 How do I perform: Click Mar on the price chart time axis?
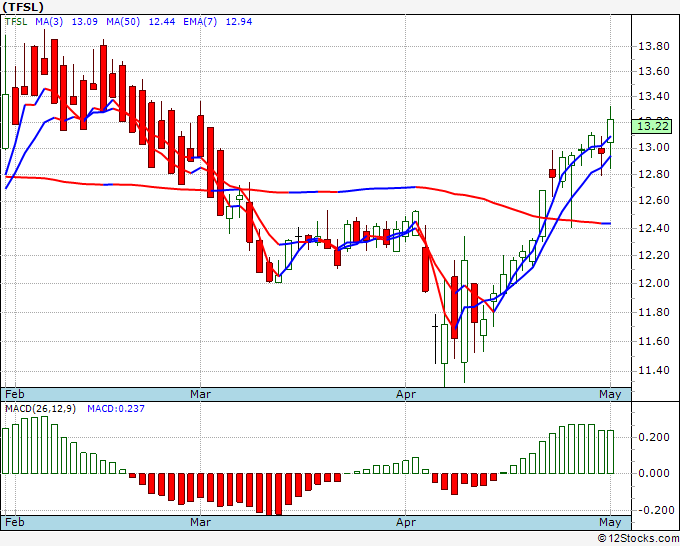[200, 394]
